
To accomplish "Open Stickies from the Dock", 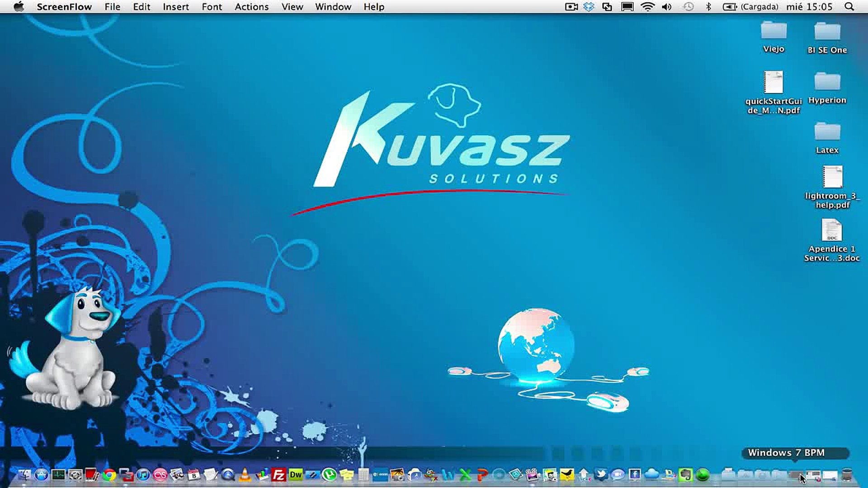I will coord(347,475).
